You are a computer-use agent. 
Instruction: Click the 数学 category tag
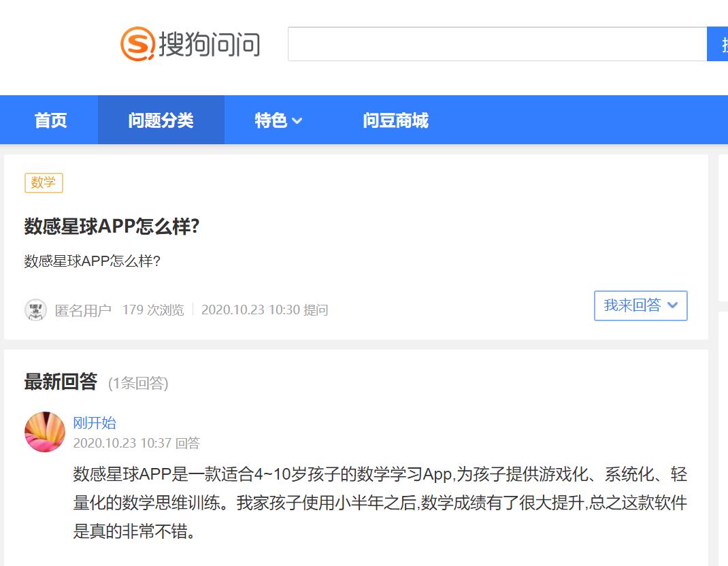(44, 182)
